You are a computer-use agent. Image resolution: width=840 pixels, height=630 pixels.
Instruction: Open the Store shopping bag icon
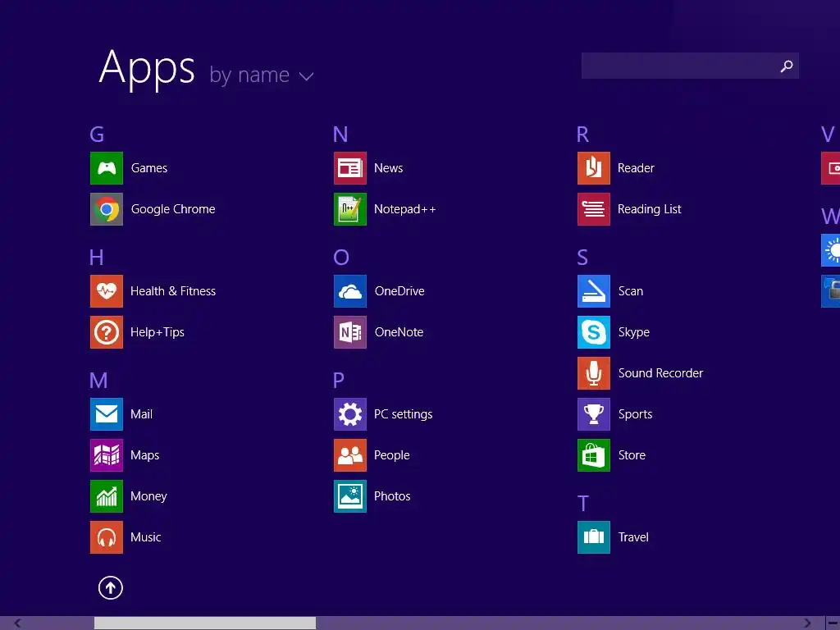click(x=594, y=455)
